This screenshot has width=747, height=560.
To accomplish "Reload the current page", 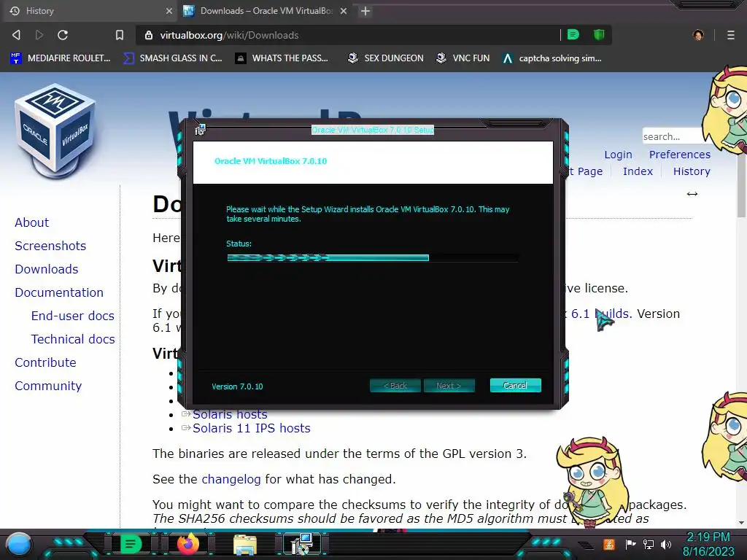I will [63, 35].
